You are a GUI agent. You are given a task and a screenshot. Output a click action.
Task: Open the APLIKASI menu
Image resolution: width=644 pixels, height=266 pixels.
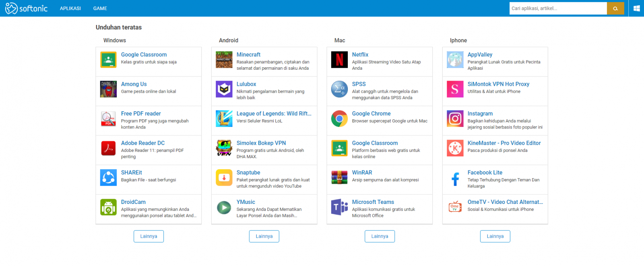[x=70, y=8]
